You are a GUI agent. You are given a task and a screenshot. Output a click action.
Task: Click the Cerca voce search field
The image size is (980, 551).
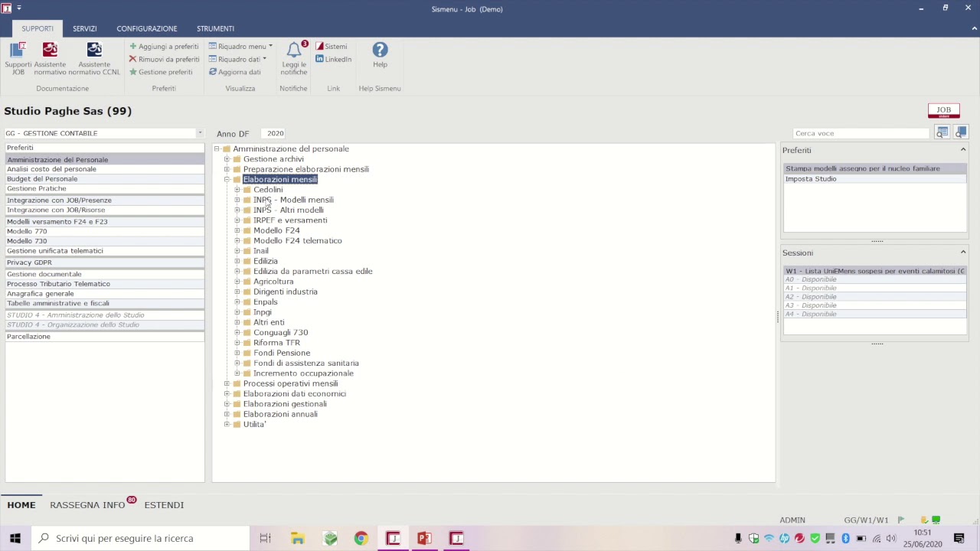tap(861, 133)
